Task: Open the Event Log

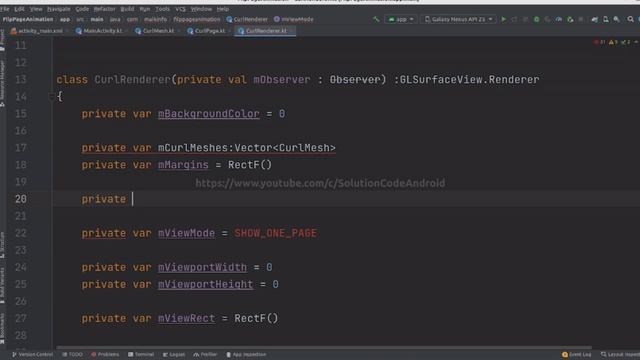Action: pos(576,354)
